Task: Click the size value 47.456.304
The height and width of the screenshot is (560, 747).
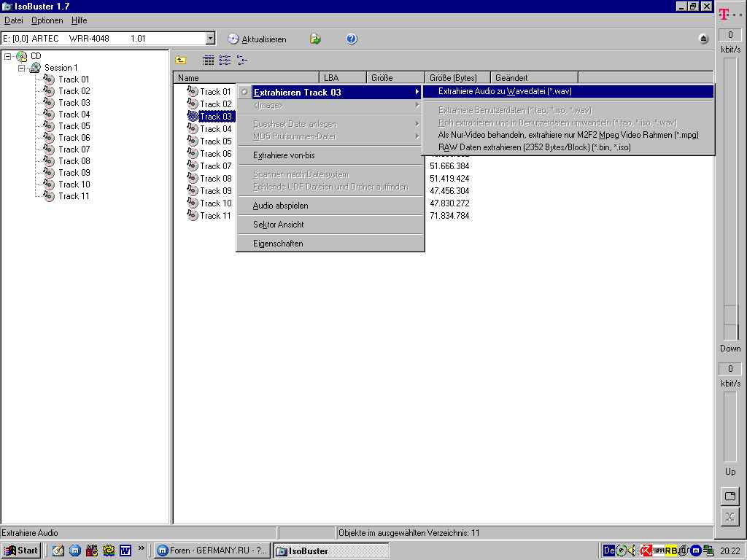Action: pyautogui.click(x=449, y=191)
